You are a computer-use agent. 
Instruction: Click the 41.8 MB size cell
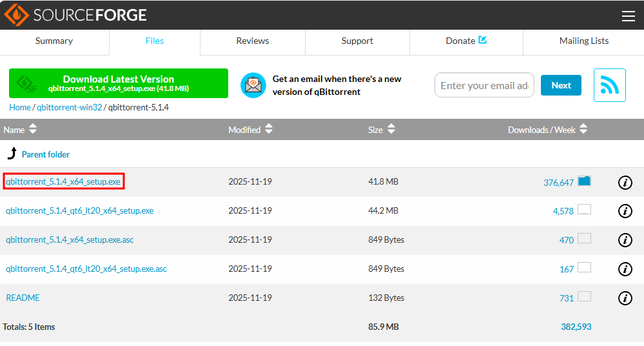tap(383, 181)
